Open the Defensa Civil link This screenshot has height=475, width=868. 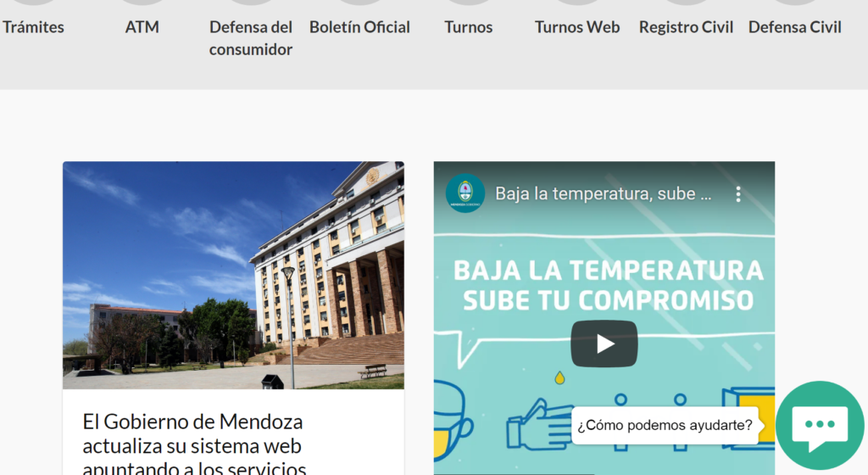(795, 27)
